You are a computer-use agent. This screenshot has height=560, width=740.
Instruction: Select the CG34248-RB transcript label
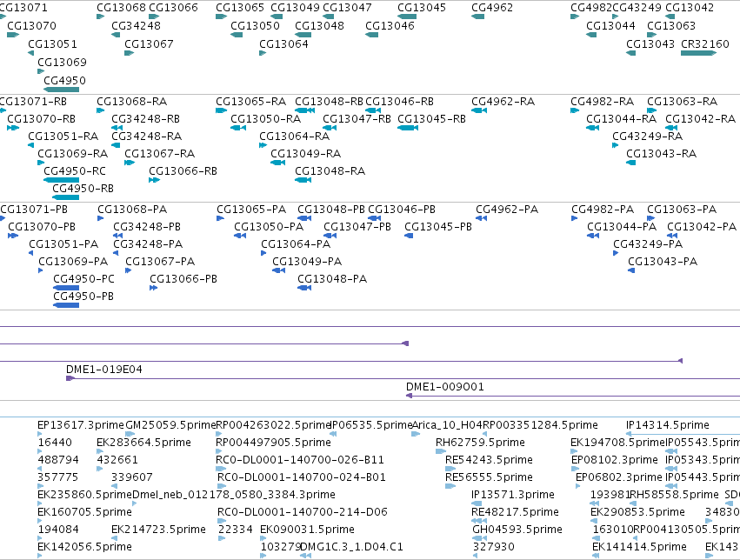tap(145, 118)
